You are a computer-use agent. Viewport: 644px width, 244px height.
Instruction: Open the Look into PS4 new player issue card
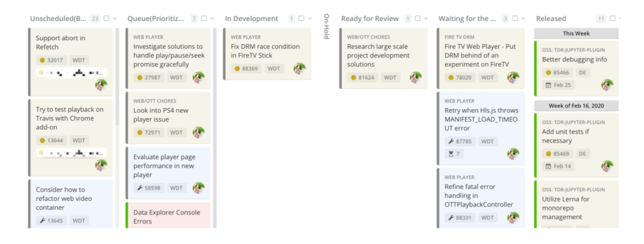pyautogui.click(x=168, y=118)
